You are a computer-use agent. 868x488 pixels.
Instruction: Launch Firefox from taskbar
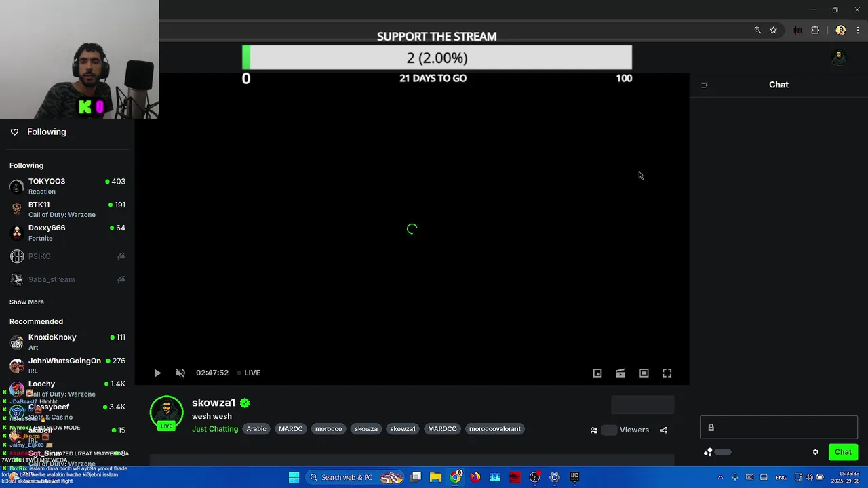(475, 477)
